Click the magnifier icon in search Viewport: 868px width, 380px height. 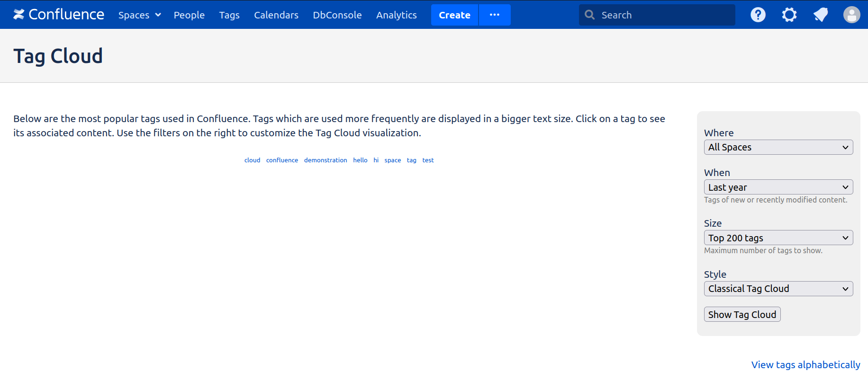pos(589,15)
